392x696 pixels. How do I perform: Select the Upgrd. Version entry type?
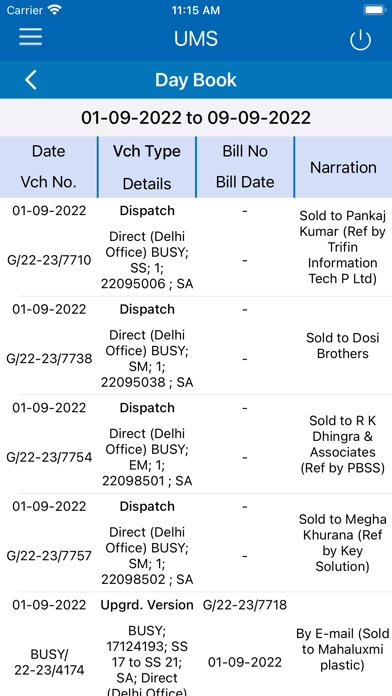147,605
